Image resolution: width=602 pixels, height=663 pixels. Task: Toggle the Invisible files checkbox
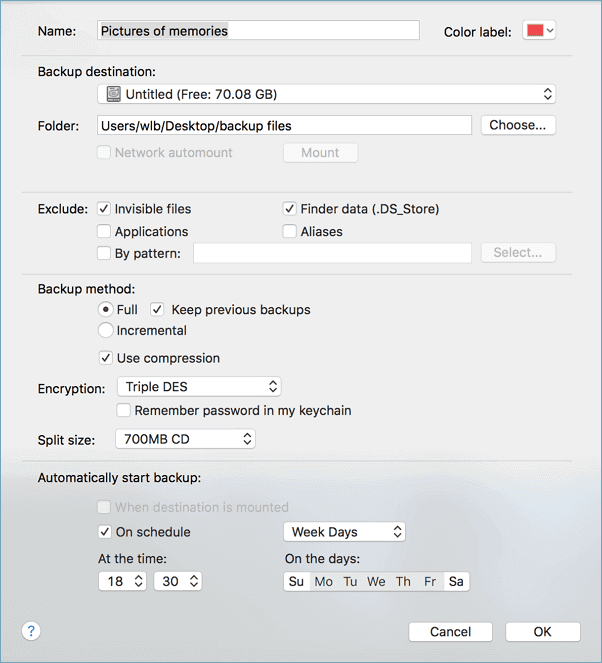coord(105,209)
